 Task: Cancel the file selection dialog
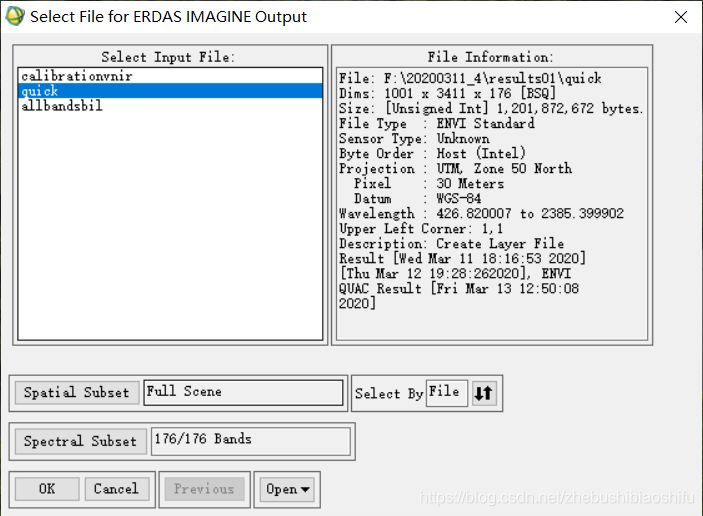tap(116, 489)
